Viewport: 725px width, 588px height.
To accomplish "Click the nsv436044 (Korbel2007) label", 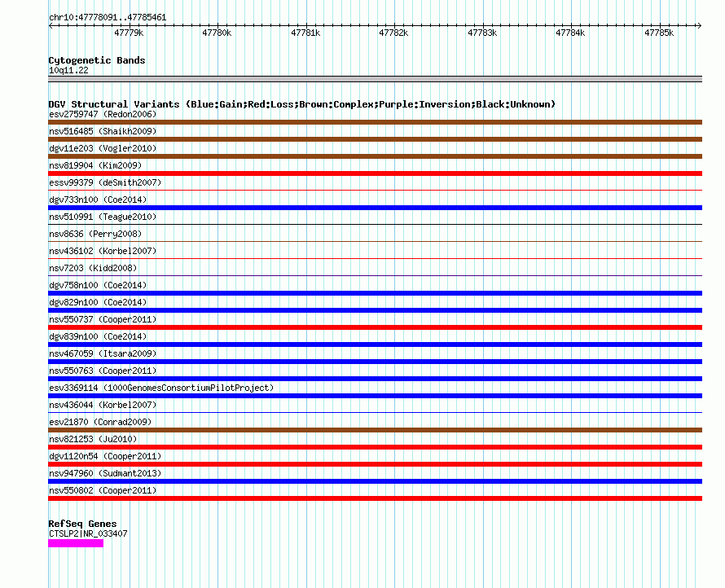I will [103, 405].
